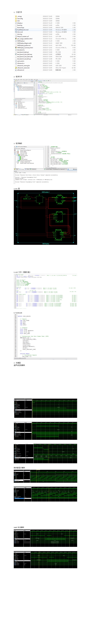The height and width of the screenshot is (644, 91).
Task: Select the Generate Programming File process
Action: [x=26, y=161]
